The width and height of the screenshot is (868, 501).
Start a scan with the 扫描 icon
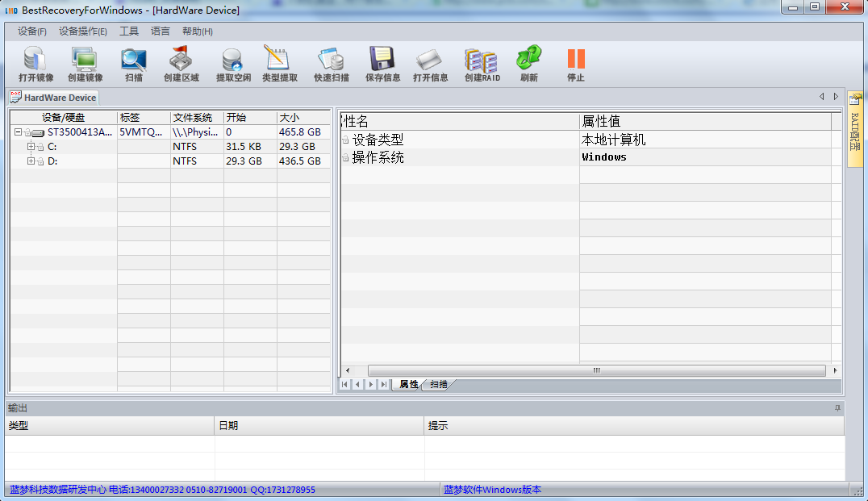(133, 59)
